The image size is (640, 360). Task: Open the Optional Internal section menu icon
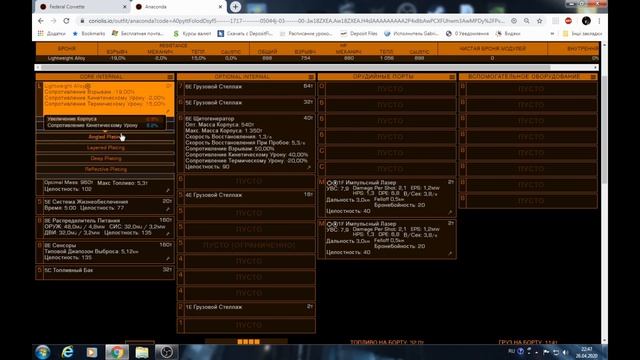tap(311, 77)
